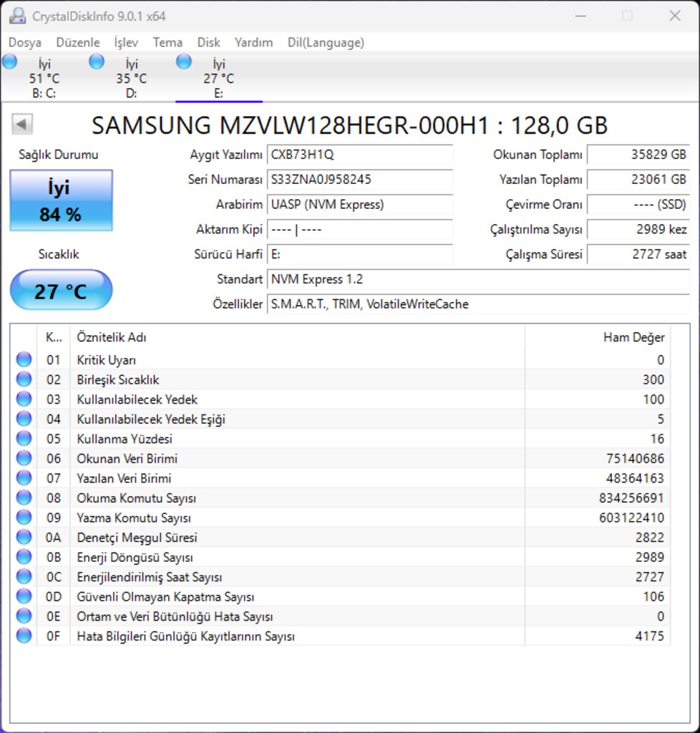Select the Hata Bilgileri Günlüğü value 4175

[x=649, y=636]
